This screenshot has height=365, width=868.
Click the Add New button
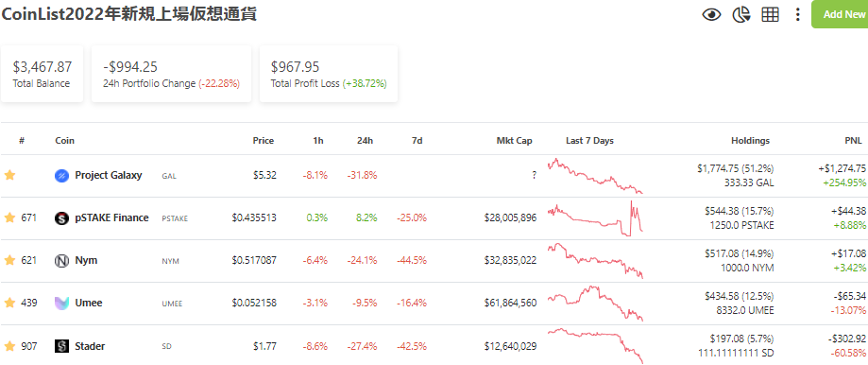pos(840,14)
